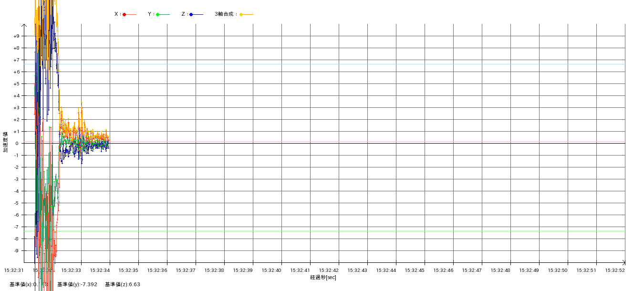Click the 15:32:52 time axis label
The width and height of the screenshot is (644, 291).
click(x=615, y=270)
